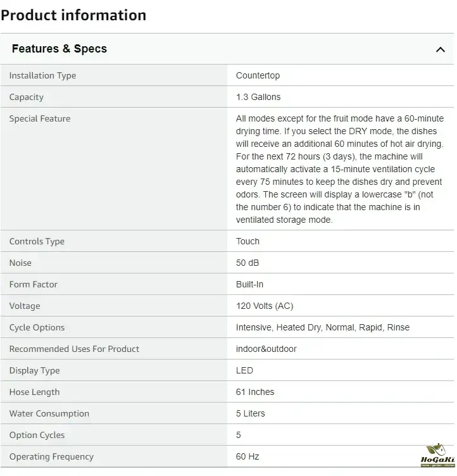457x476 pixels.
Task: Click the Special Feature description paragraph
Action: (340, 169)
